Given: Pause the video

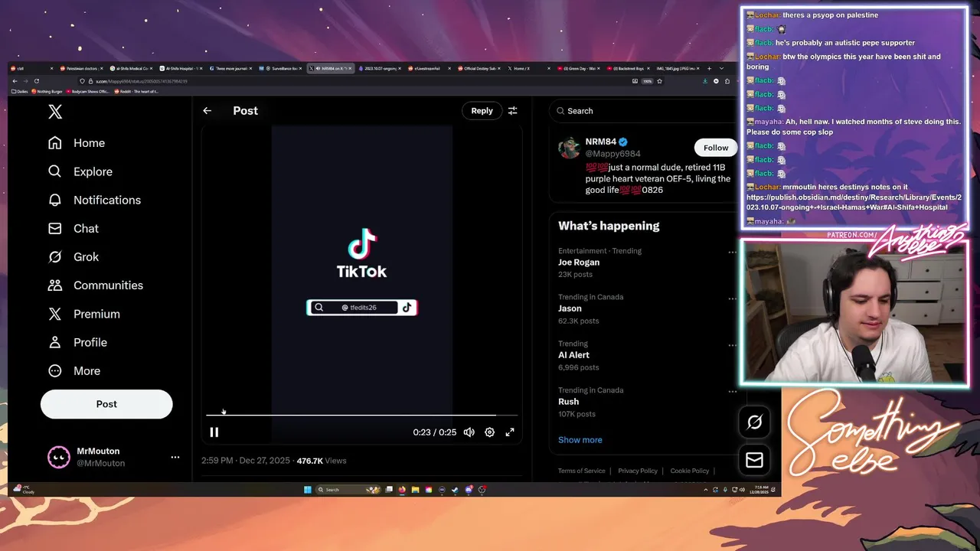Looking at the screenshot, I should (214, 432).
